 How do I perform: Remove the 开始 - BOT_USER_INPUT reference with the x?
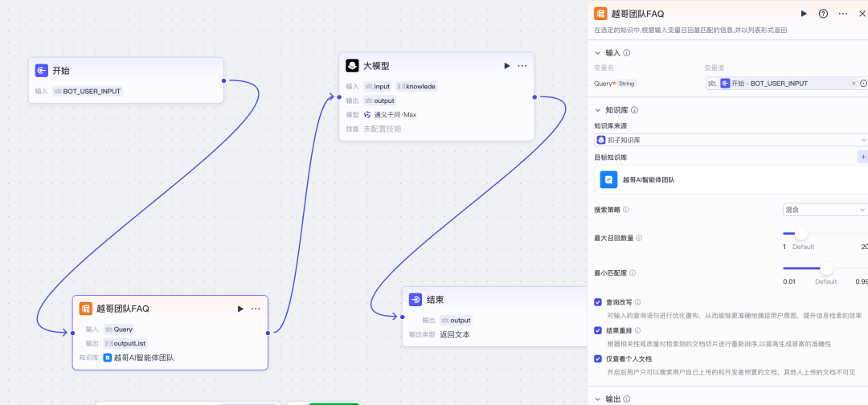pyautogui.click(x=853, y=83)
